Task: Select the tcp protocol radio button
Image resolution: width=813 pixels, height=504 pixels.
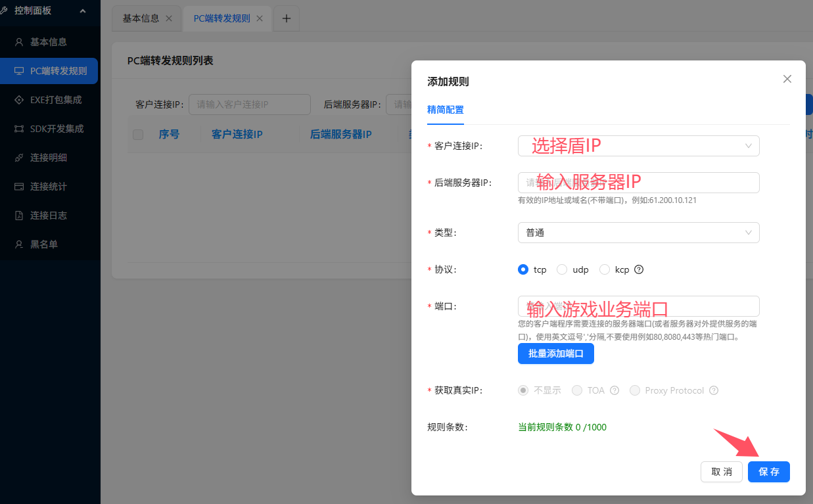Action: [x=523, y=269]
